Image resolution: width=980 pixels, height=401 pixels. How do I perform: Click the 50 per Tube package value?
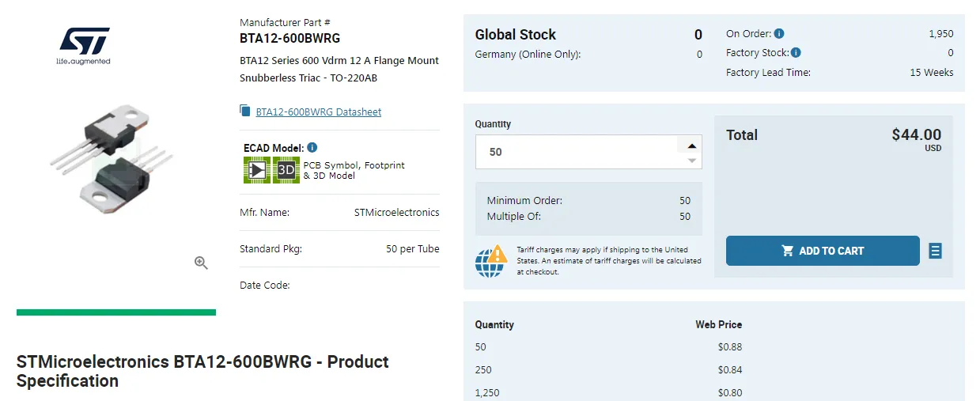(413, 248)
